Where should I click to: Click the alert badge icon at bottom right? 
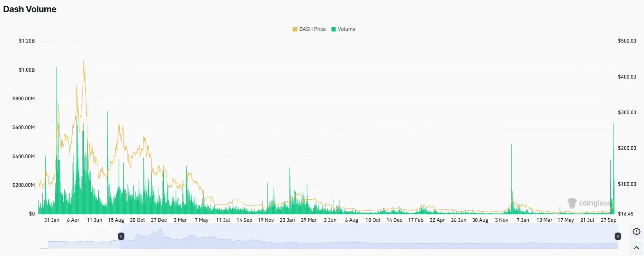coord(636,232)
